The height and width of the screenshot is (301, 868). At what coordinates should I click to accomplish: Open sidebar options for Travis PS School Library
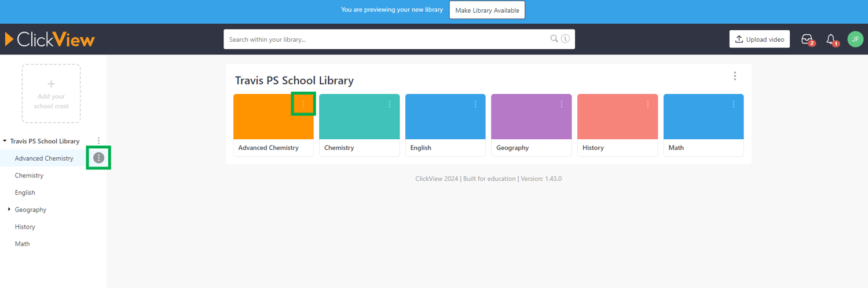tap(99, 141)
